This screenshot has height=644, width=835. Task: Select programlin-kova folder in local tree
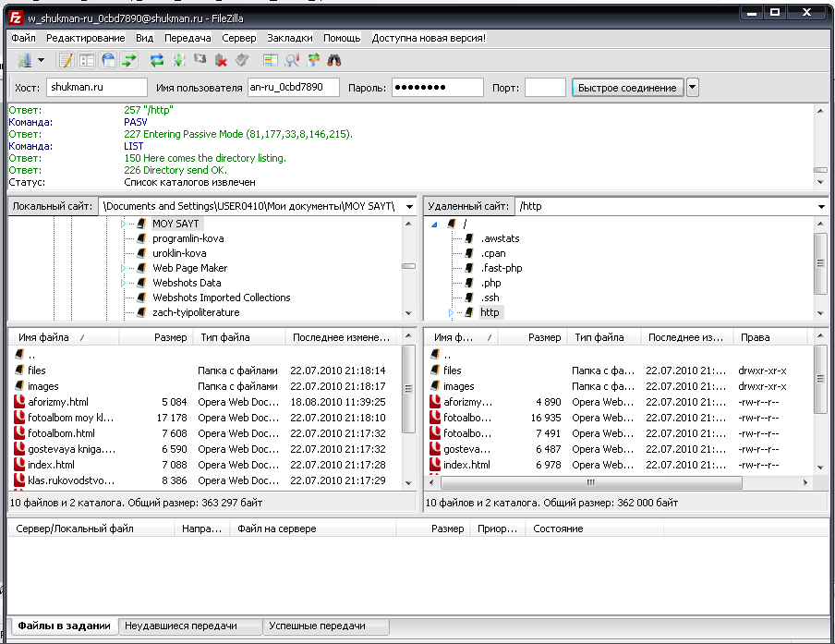click(188, 238)
